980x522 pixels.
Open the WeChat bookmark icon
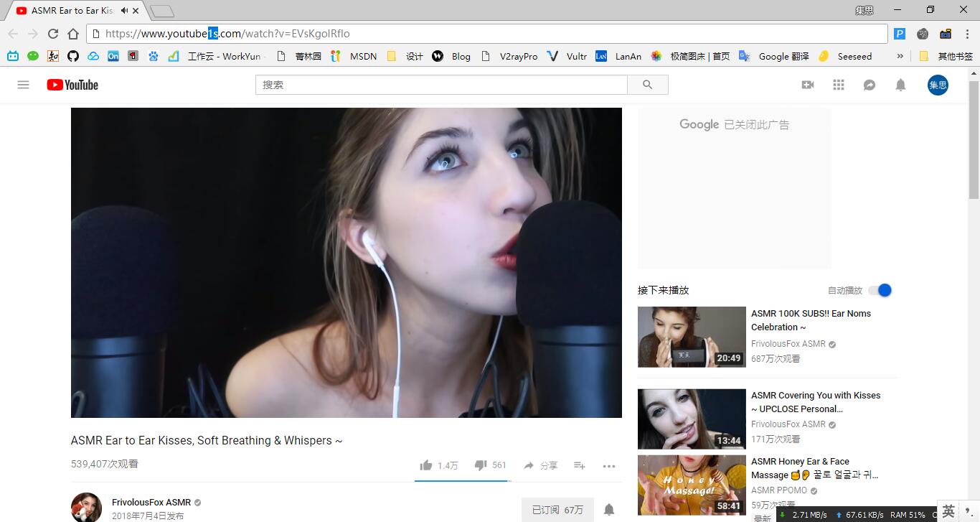[x=33, y=56]
